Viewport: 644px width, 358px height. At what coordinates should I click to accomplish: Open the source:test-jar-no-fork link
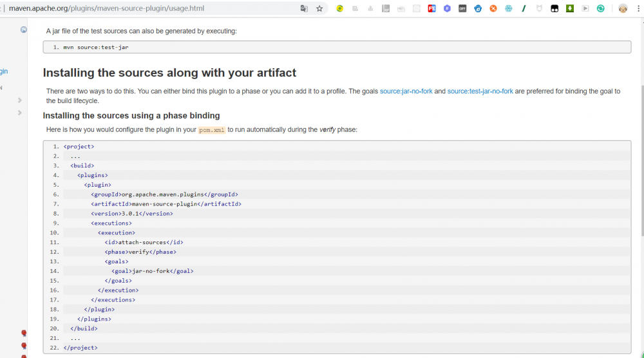(x=480, y=91)
